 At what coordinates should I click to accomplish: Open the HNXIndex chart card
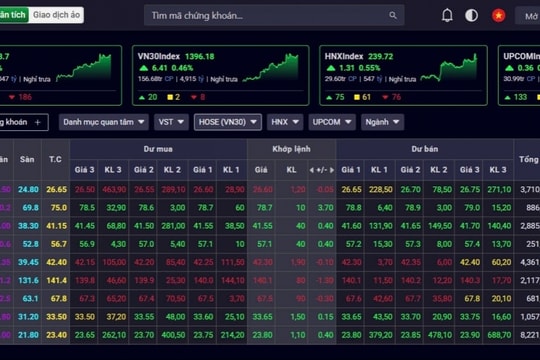point(403,75)
